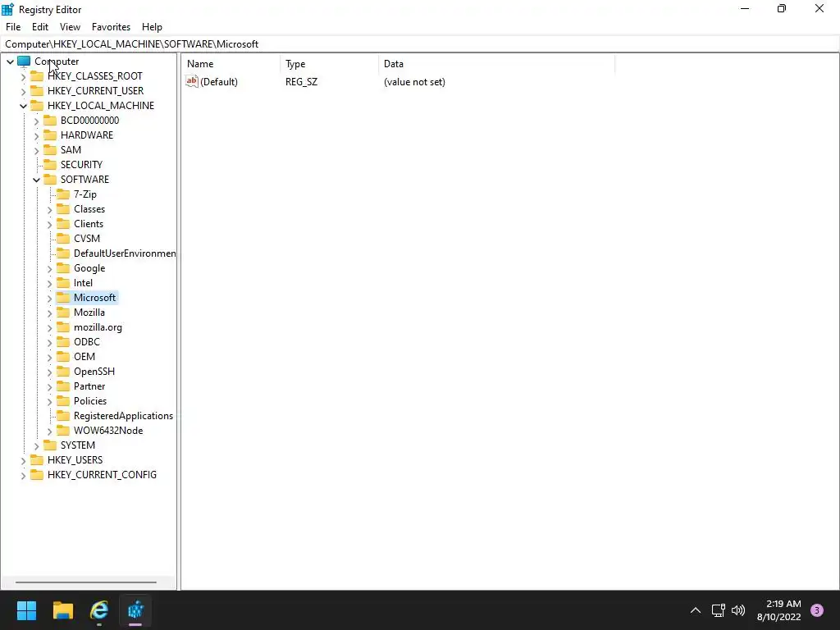The width and height of the screenshot is (840, 630).
Task: Select the (value not set) data cell
Action: coord(414,82)
